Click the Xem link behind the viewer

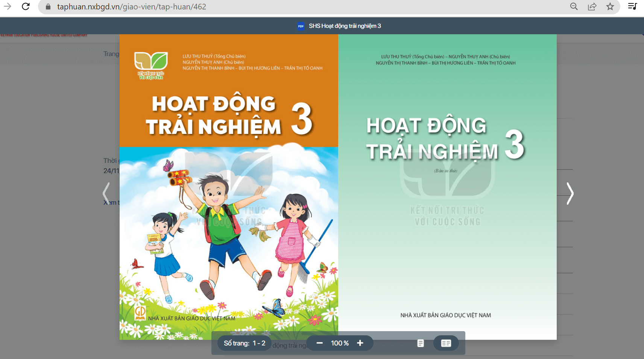click(x=111, y=202)
